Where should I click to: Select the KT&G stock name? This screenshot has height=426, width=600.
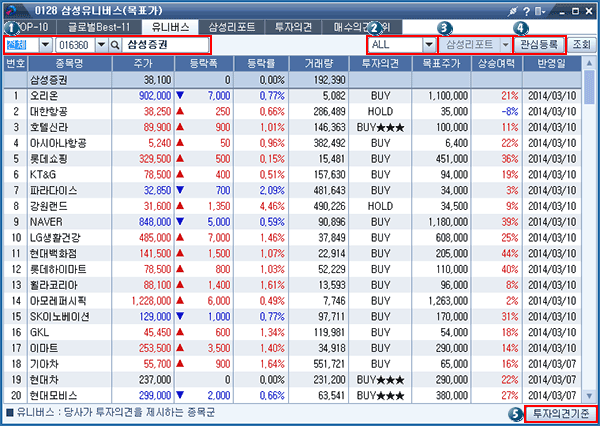coord(43,175)
